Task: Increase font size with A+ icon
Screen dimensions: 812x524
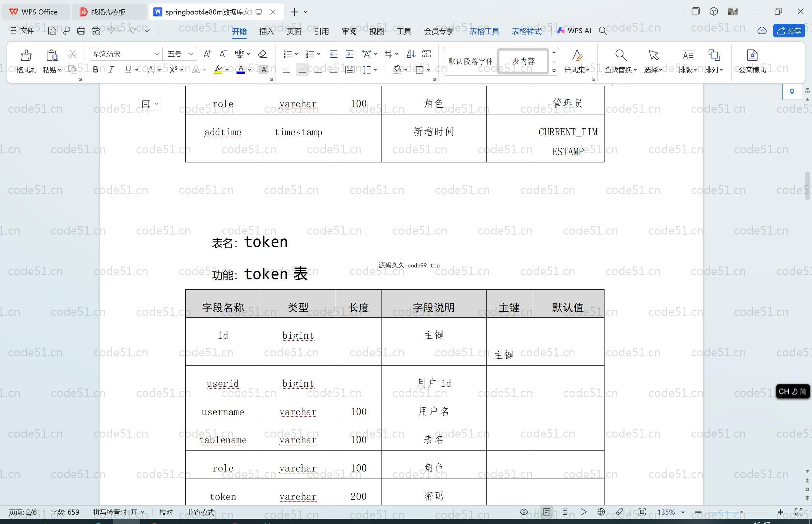Action: pos(207,54)
